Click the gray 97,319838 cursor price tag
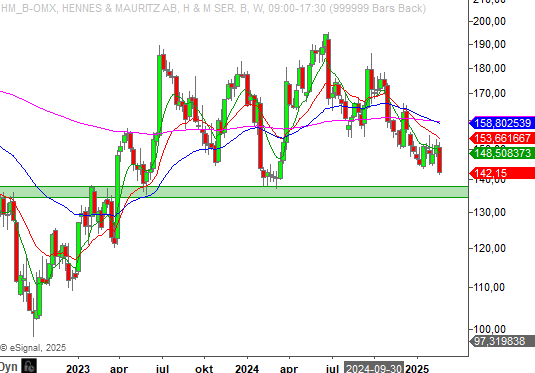This screenshot has width=535, height=373. point(502,341)
